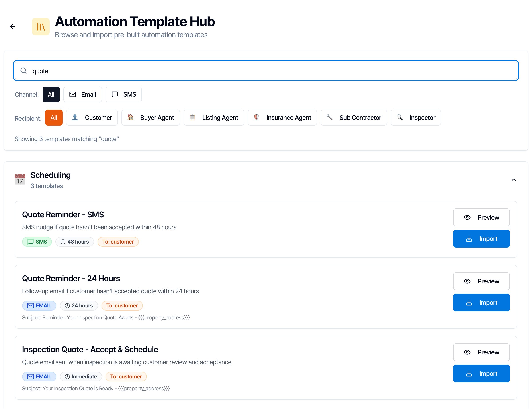The height and width of the screenshot is (409, 532).
Task: Import the Quote Reminder - SMS template
Action: (x=481, y=239)
